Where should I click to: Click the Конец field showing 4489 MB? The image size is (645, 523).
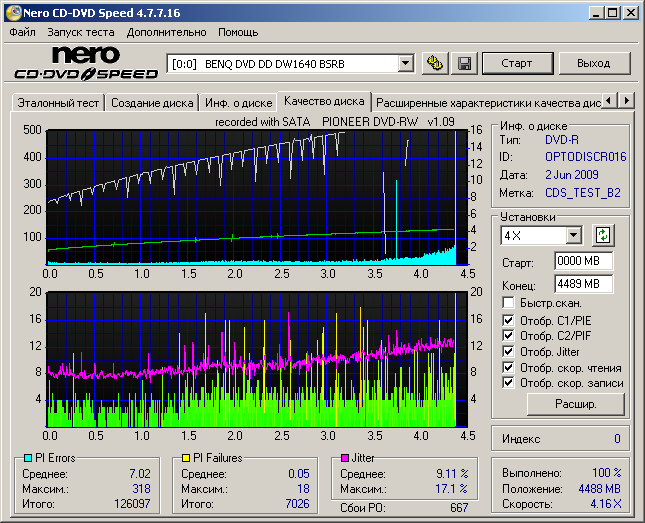[x=583, y=284]
